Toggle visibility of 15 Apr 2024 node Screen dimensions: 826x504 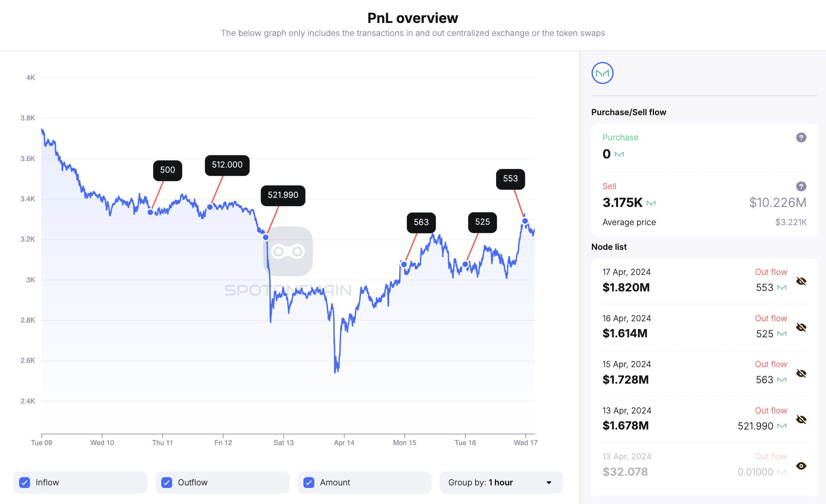(801, 374)
